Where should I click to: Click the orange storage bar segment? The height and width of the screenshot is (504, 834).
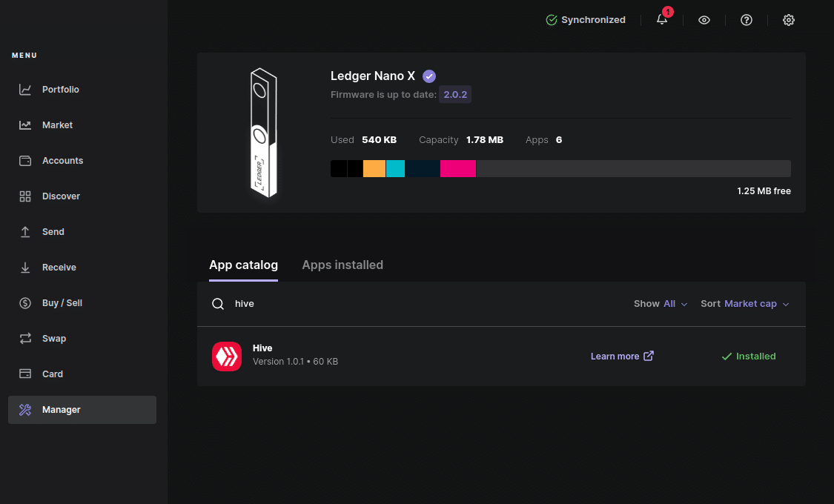(x=374, y=168)
